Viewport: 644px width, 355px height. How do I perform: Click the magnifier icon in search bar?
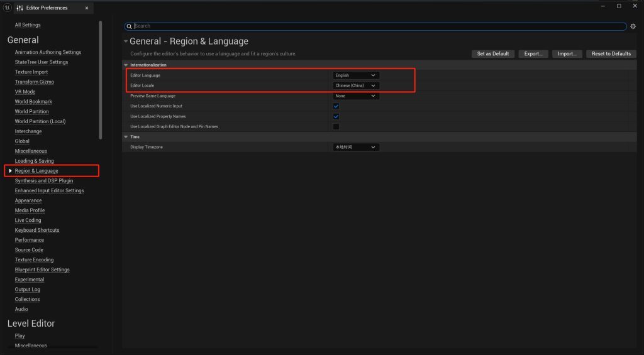(130, 26)
